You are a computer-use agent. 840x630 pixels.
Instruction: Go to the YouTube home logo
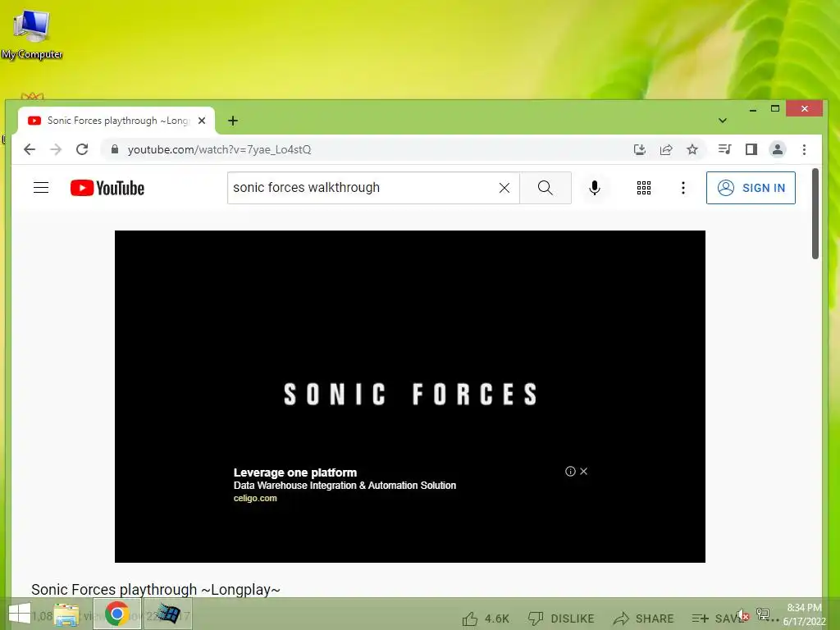107,188
